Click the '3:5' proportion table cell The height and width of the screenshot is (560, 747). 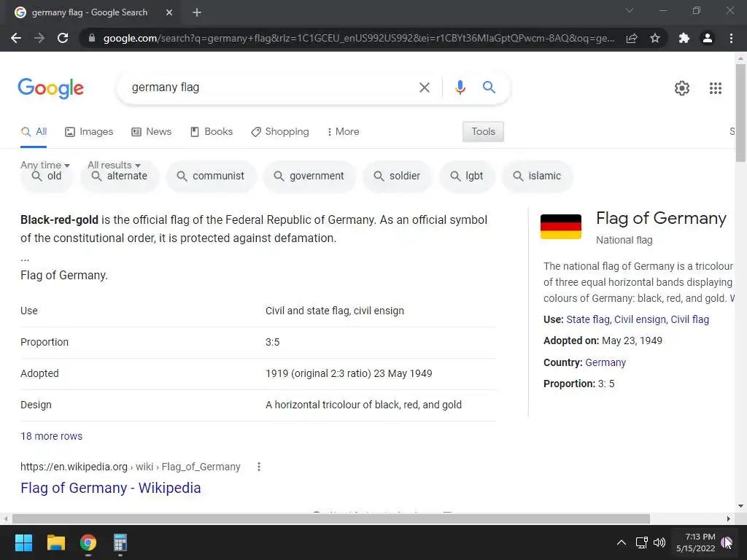coord(273,343)
